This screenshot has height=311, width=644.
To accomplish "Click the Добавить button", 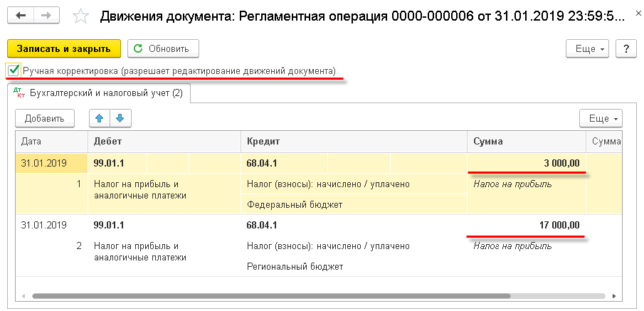I will (45, 118).
